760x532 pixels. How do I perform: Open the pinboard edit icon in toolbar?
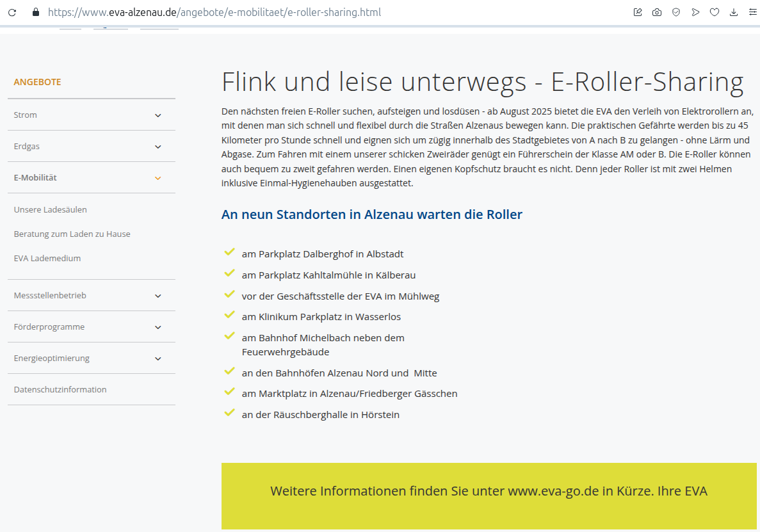point(638,12)
